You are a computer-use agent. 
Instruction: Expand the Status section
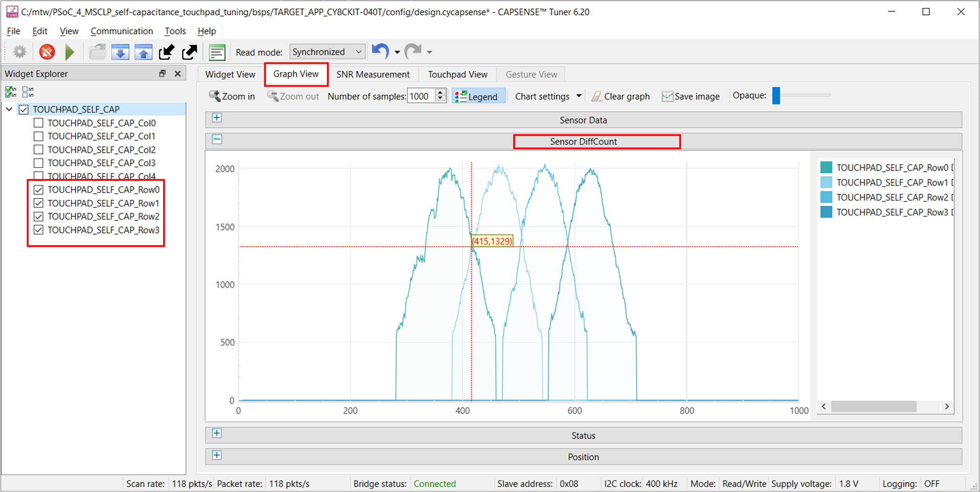point(217,433)
